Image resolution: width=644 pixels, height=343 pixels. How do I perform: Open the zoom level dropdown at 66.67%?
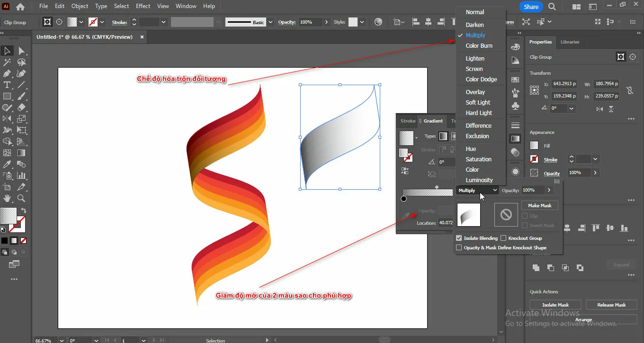pyautogui.click(x=62, y=340)
